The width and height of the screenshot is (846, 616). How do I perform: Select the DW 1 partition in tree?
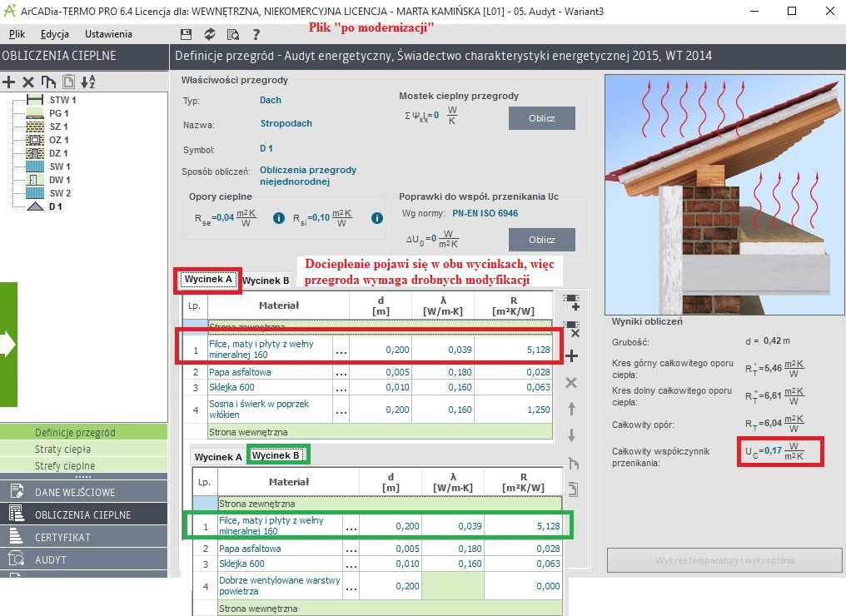(59, 180)
